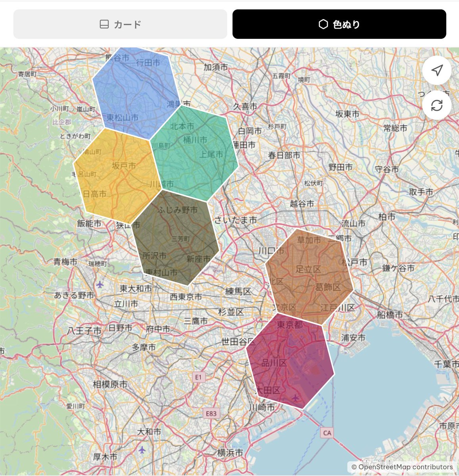Click the 春日部市 map label

click(x=284, y=155)
